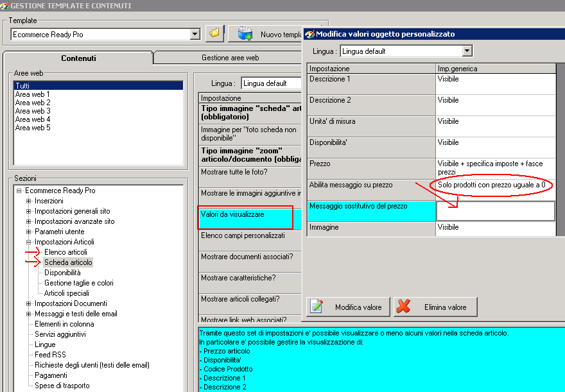Select Area web 2 in the list
Viewport: 565px width, 392px height.
(x=33, y=103)
